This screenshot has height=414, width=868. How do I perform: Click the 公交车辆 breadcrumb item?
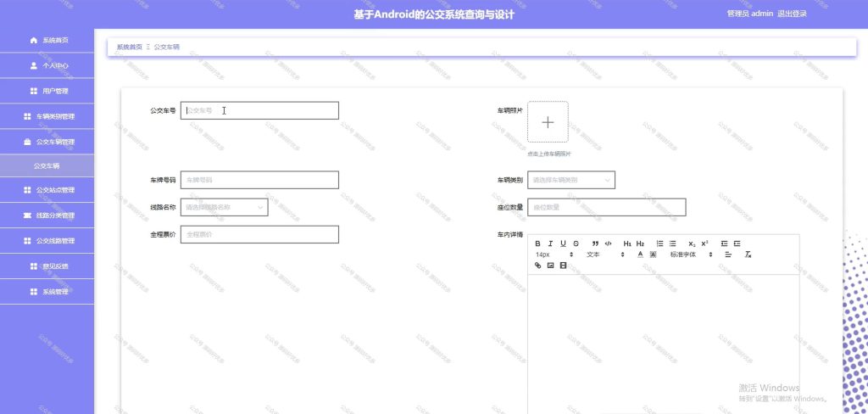pos(166,48)
